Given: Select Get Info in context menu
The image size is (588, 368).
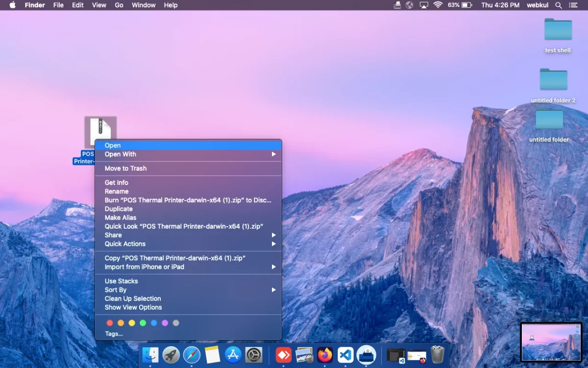Looking at the screenshot, I should pyautogui.click(x=117, y=183).
